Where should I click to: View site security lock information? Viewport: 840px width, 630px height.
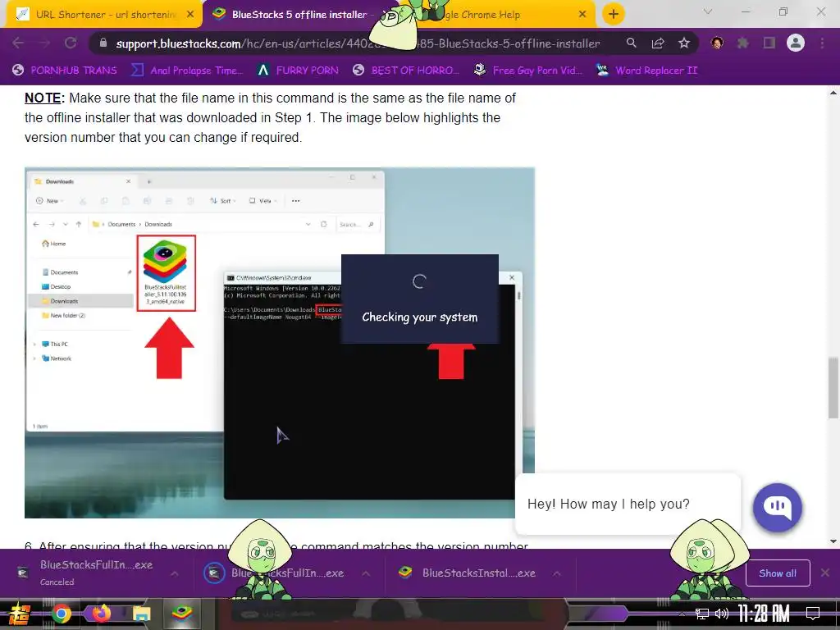(x=103, y=43)
